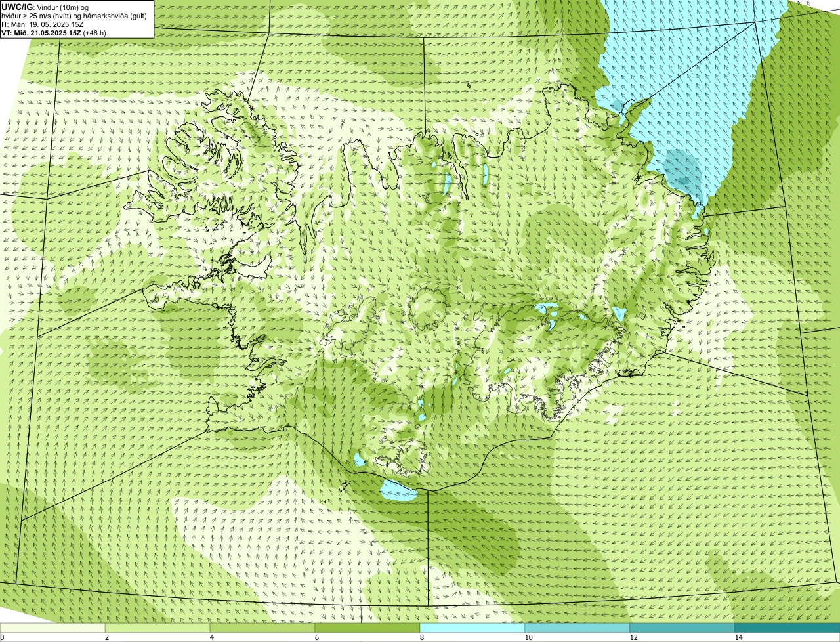Click the 2–4 m/s light green swatch

(x=157, y=628)
